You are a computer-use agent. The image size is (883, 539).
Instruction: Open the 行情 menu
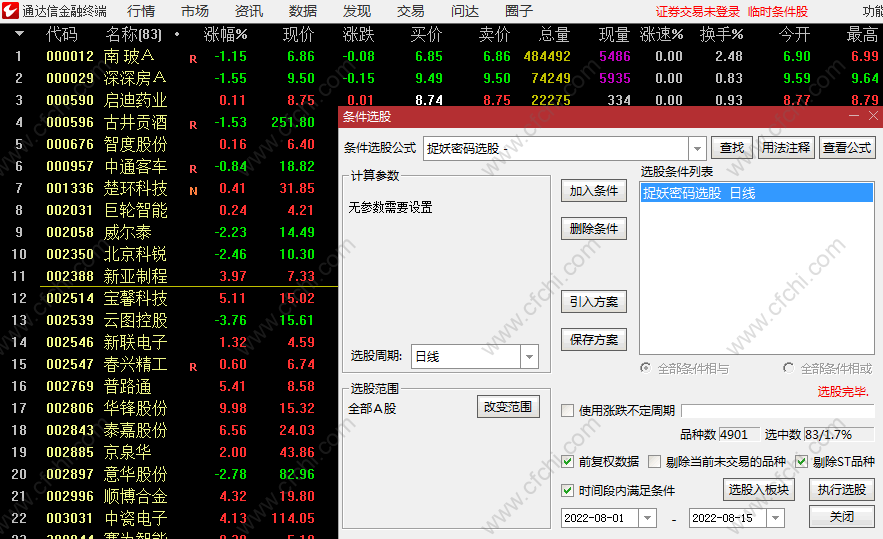[x=141, y=11]
